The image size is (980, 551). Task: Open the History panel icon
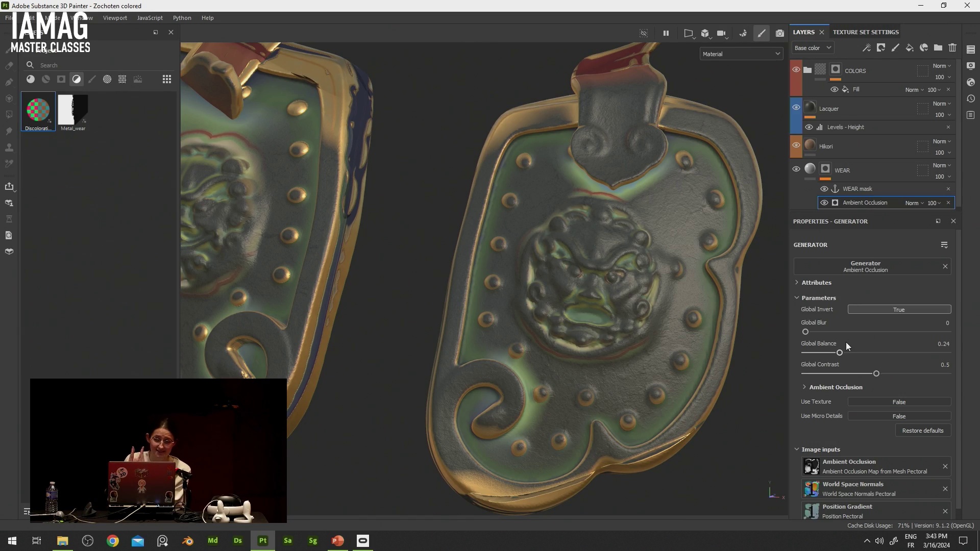971,98
